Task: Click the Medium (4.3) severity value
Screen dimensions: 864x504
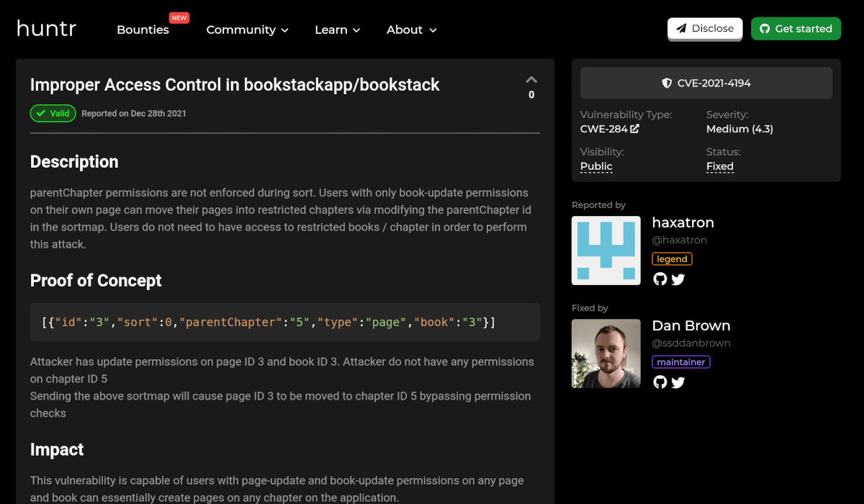Action: pos(739,129)
